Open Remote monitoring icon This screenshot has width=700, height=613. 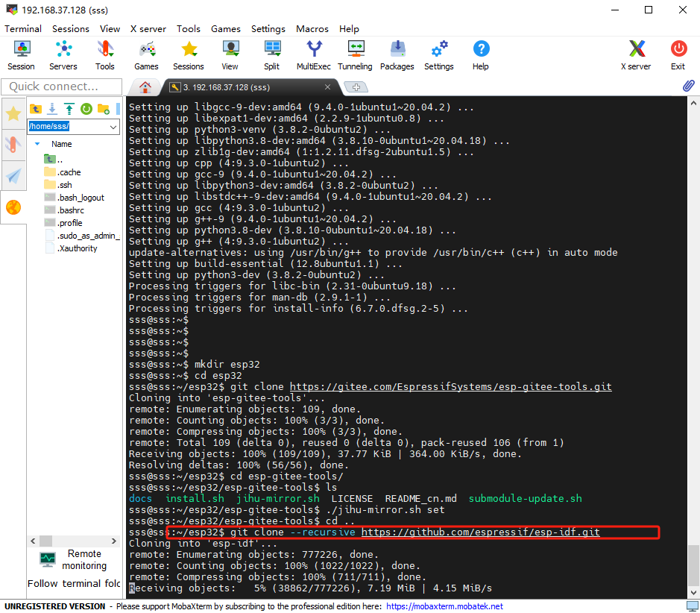pos(47,559)
